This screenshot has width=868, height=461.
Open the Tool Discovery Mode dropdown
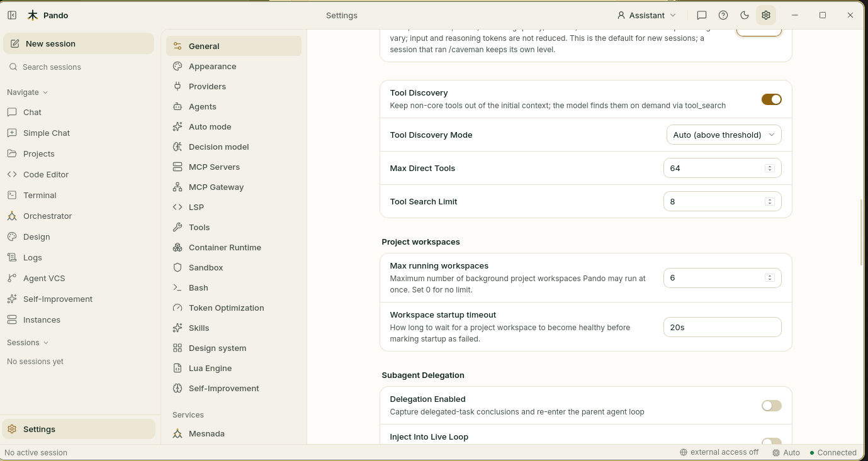(724, 135)
